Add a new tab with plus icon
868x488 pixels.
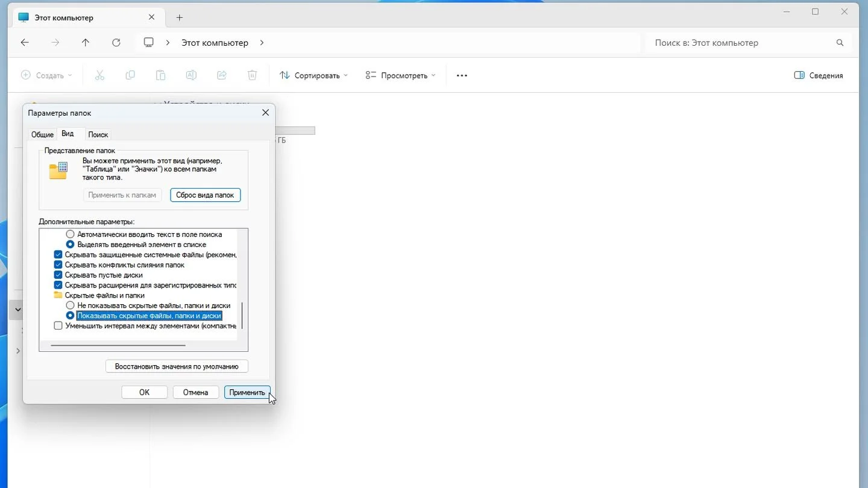click(179, 17)
